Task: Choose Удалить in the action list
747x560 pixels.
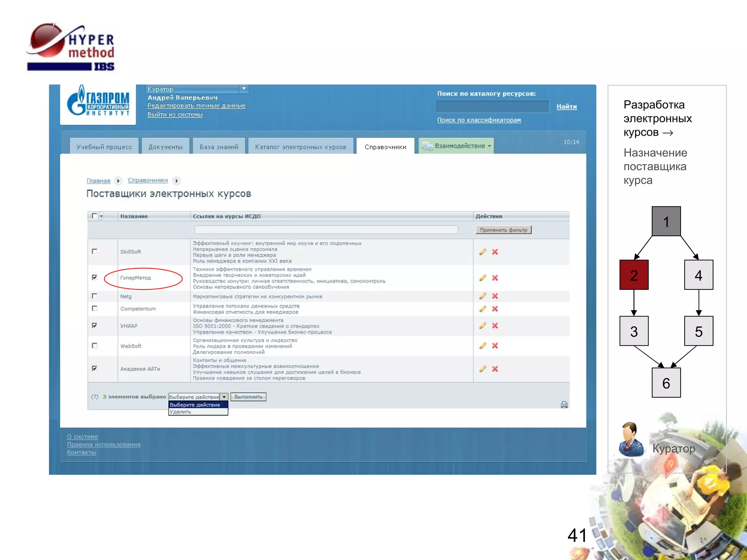Action: [x=198, y=412]
